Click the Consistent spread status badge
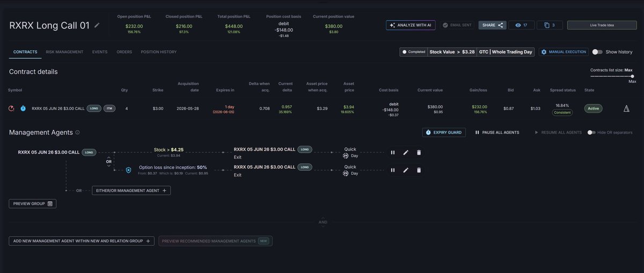This screenshot has width=644, height=273. (563, 113)
